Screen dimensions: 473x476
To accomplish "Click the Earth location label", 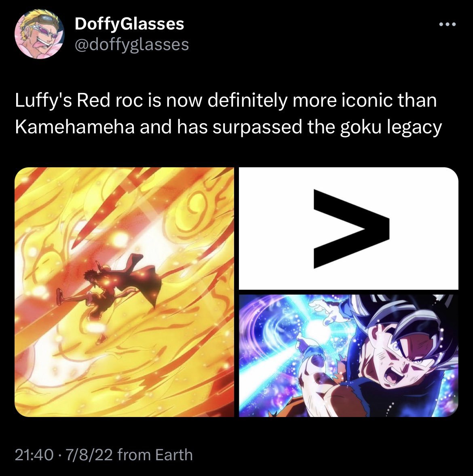I will pos(174,455).
